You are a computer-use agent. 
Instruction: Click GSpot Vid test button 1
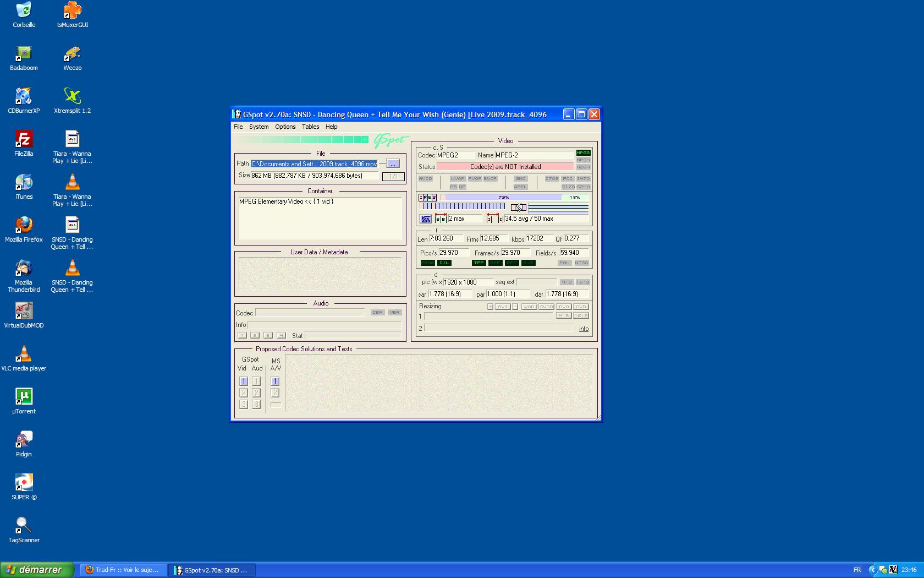[x=244, y=381]
